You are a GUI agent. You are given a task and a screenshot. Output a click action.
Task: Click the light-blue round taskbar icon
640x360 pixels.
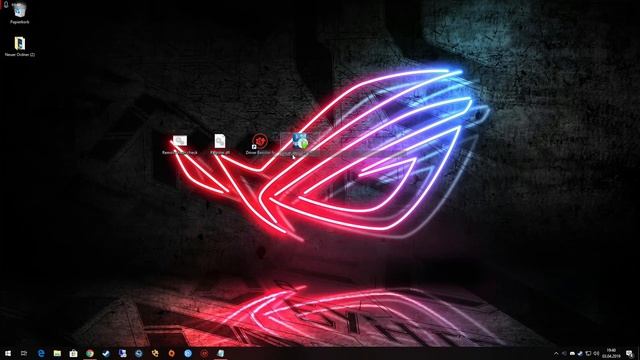188,353
